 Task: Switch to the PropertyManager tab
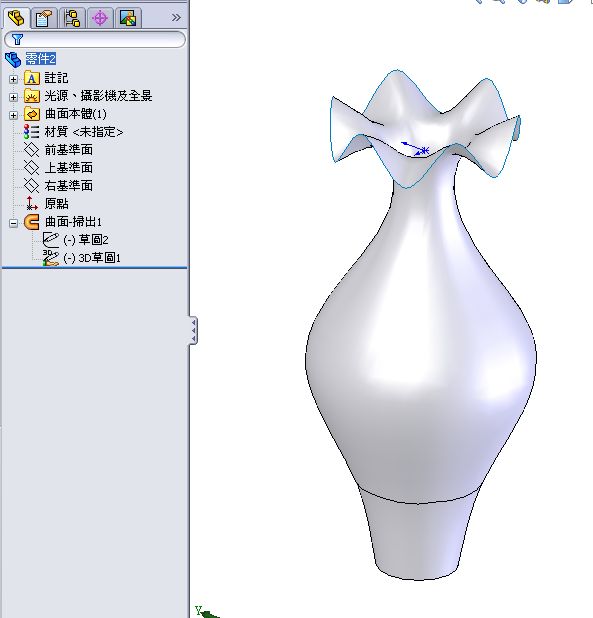tap(43, 18)
